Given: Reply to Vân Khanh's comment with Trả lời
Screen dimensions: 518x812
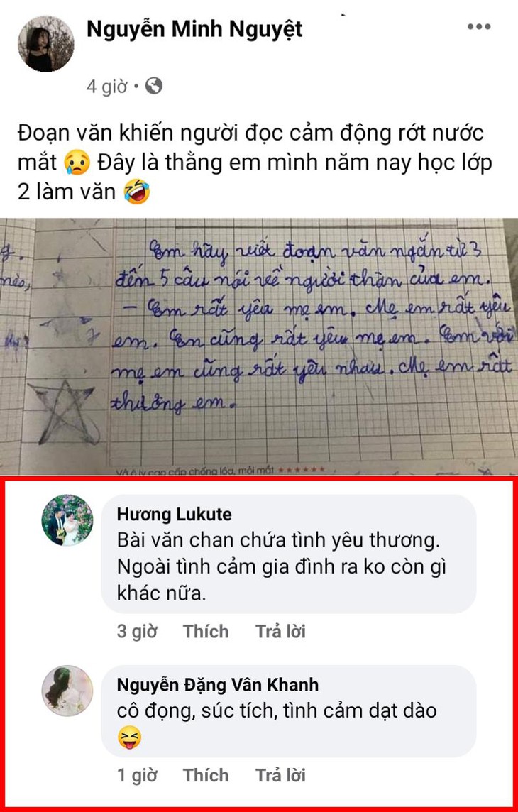Looking at the screenshot, I should (x=280, y=775).
